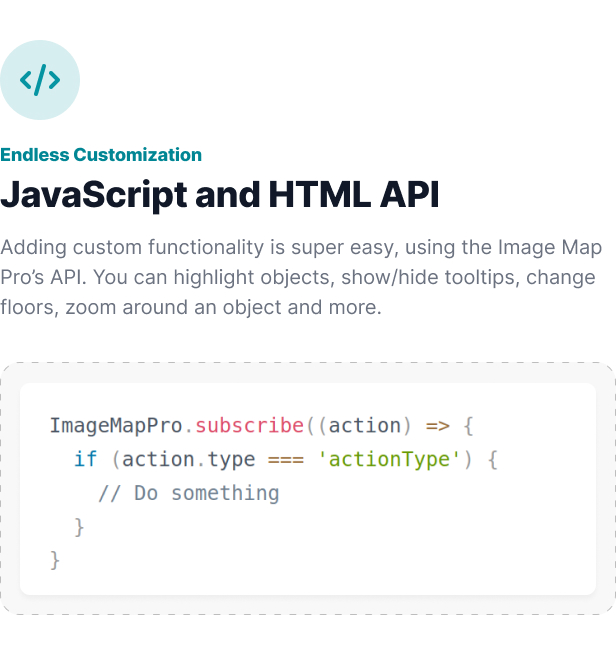Image resolution: width=616 pixels, height=655 pixels.
Task: Click the description paragraph about adding custom functionality
Action: [300, 276]
